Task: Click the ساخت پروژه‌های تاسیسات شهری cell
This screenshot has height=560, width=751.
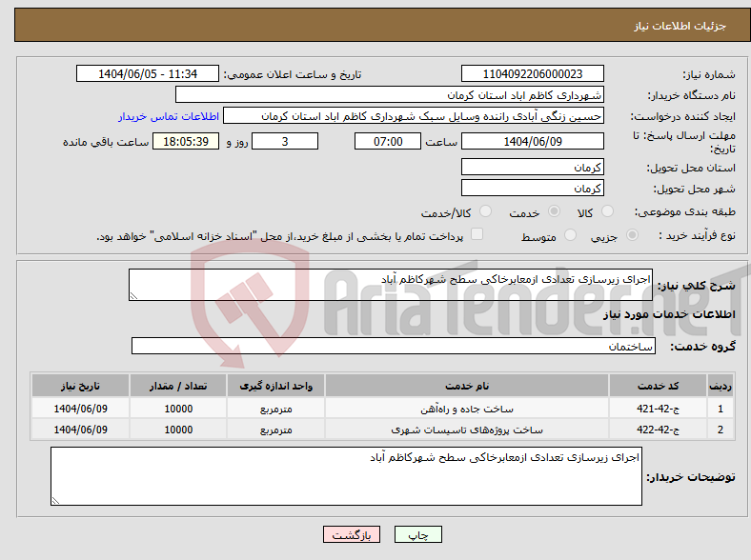Action: (467, 430)
